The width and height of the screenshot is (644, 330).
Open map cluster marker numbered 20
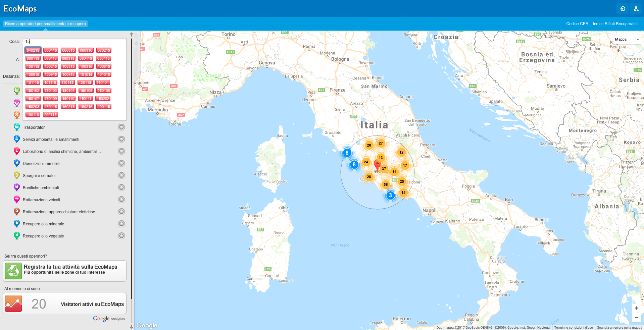(369, 145)
